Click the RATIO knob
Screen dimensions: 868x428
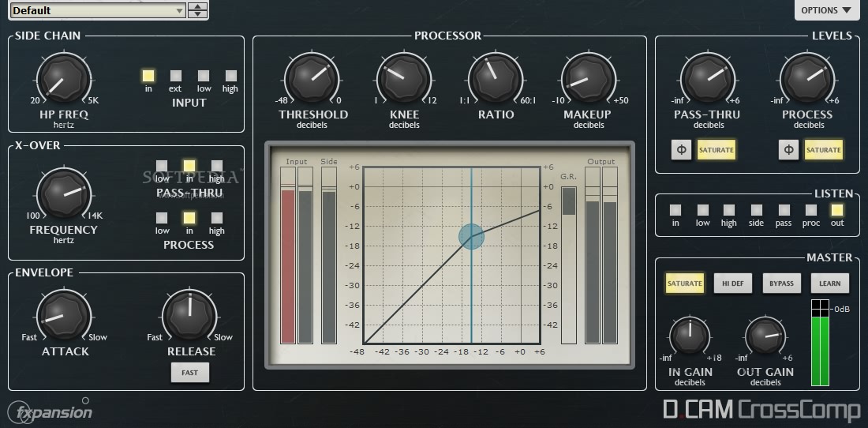(496, 78)
